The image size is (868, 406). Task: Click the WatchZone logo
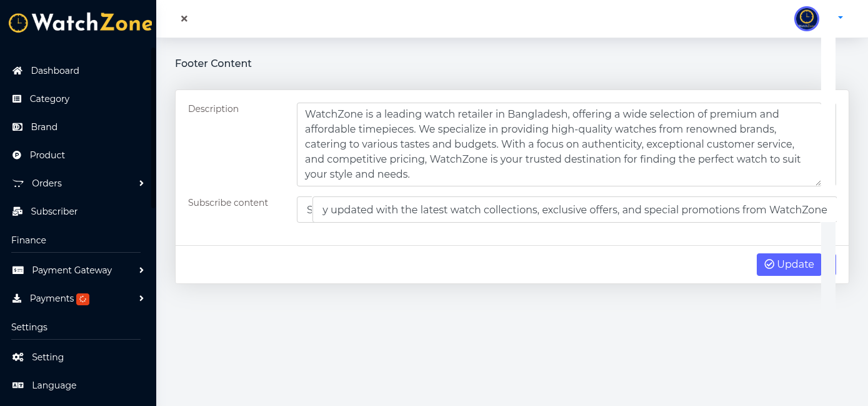click(x=80, y=23)
